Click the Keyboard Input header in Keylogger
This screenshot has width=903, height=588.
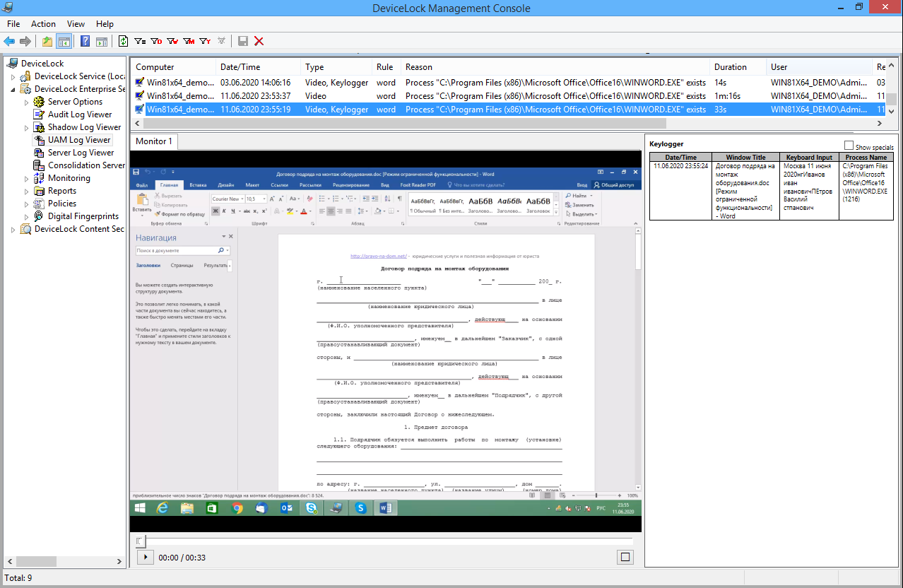809,157
